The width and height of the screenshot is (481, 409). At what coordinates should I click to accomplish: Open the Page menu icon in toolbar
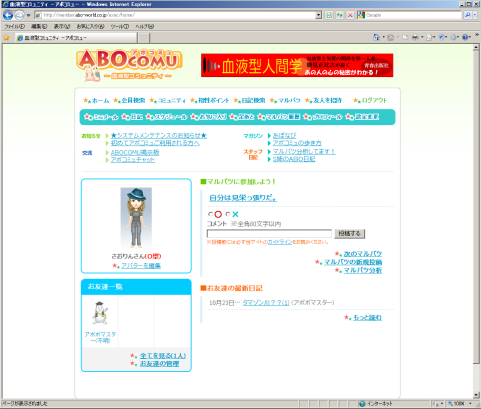pos(429,37)
